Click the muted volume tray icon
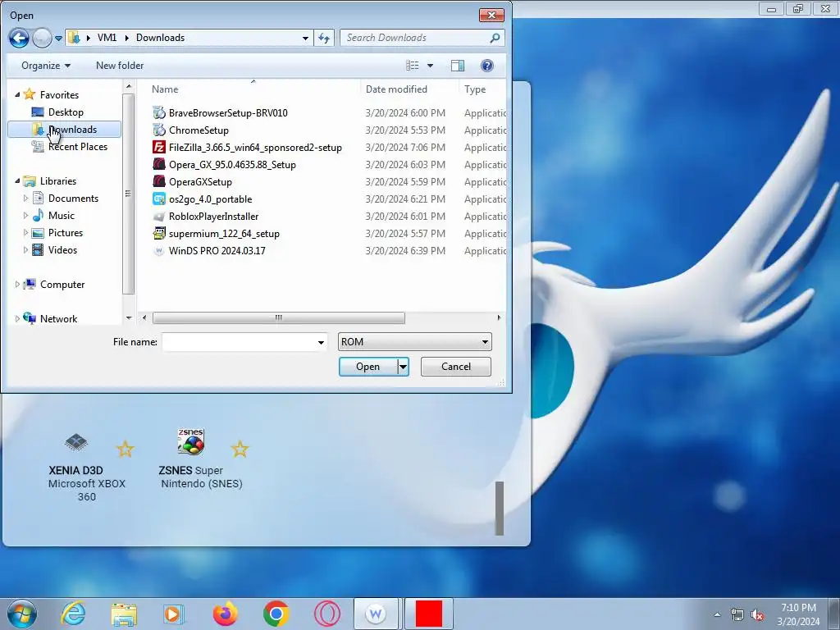 point(757,615)
